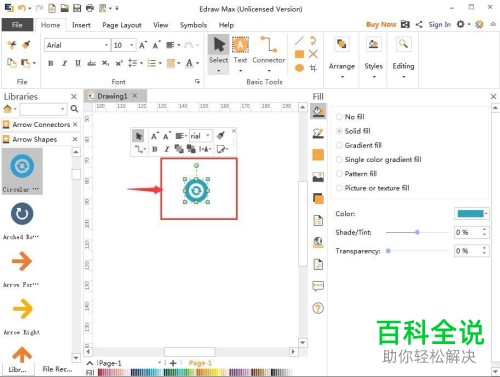The width and height of the screenshot is (500, 377).
Task: Switch to the Insert ribbon tab
Action: tap(81, 25)
